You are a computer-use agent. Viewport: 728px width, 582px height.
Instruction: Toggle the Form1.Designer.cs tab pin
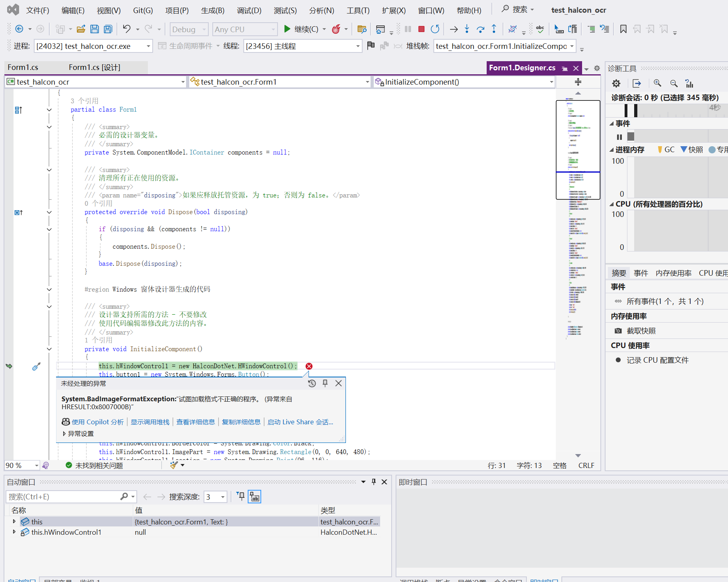coord(565,68)
